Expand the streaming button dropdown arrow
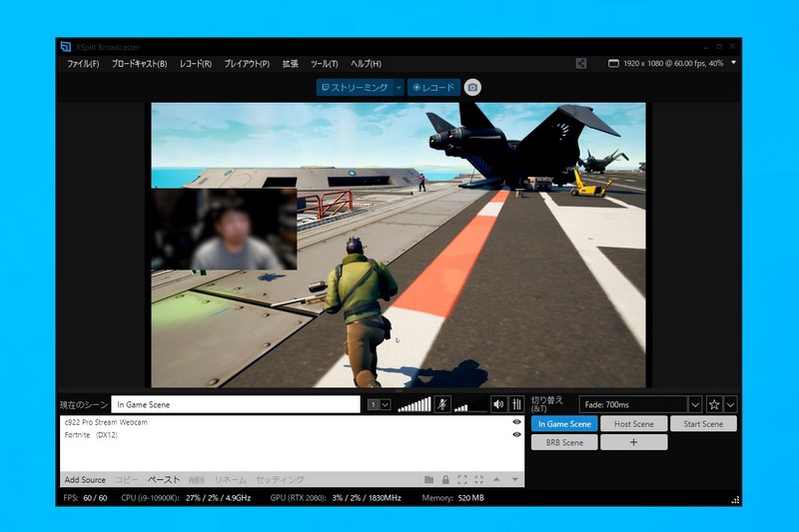799x532 pixels. click(399, 88)
